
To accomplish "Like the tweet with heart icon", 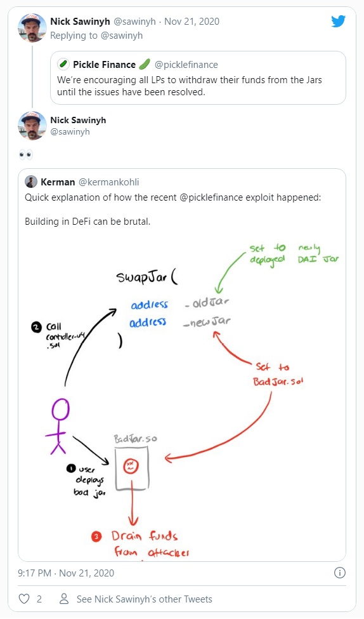I will point(24,599).
